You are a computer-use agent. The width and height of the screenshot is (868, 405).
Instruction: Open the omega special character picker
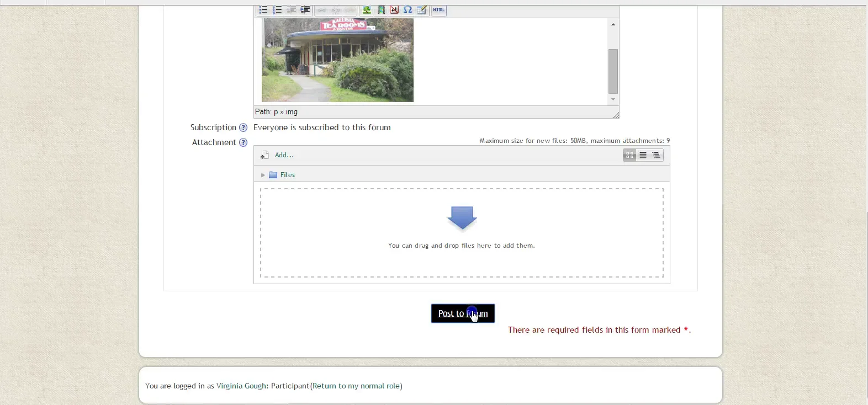tap(407, 10)
